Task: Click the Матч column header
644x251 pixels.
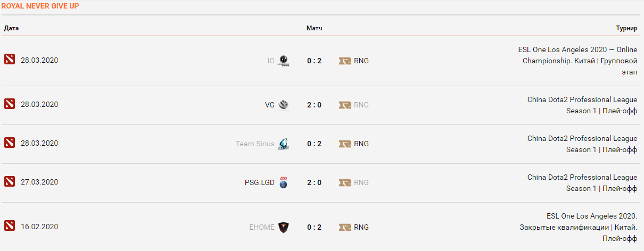Action: [314, 28]
